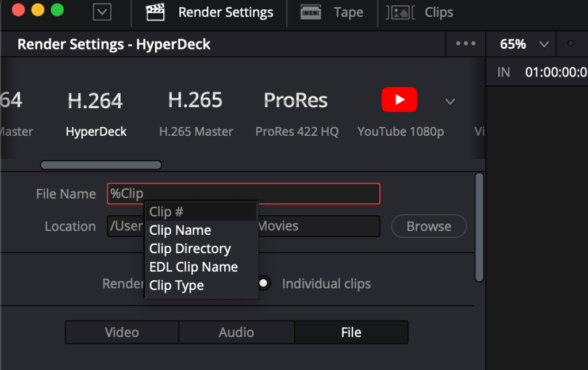The image size is (588, 370).
Task: Click the small circle icon beside zoom
Action: (570, 44)
